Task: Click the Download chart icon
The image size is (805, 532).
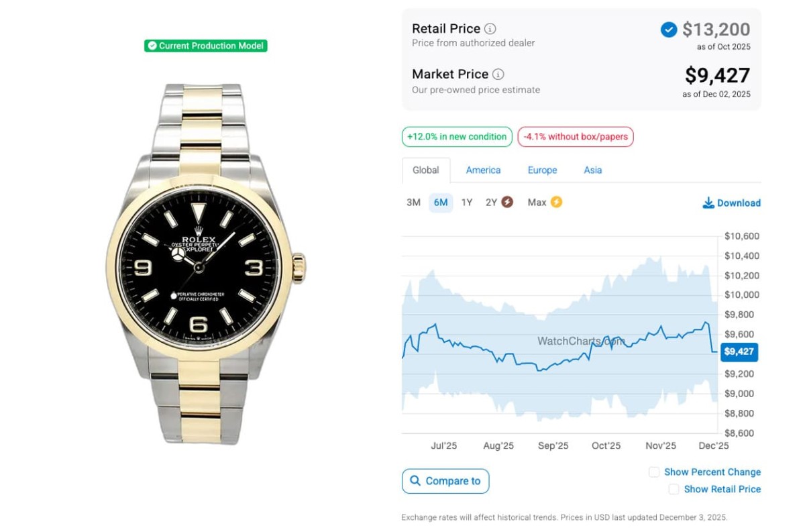Action: (x=708, y=203)
